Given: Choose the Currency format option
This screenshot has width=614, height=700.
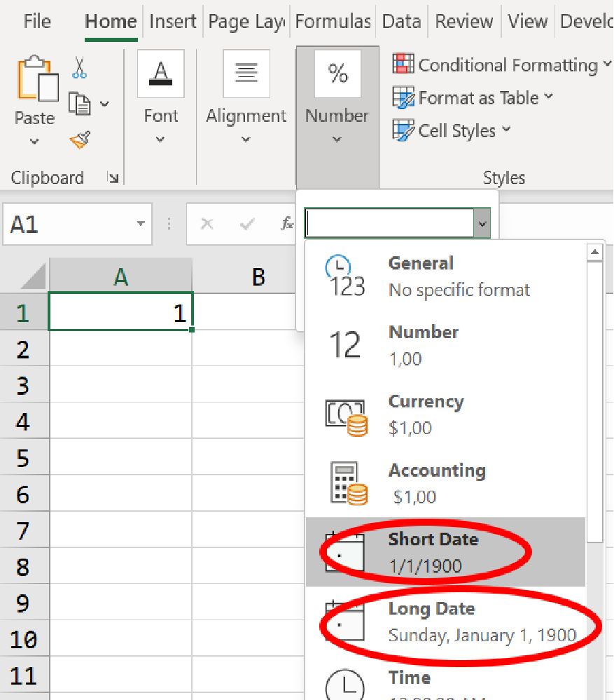Looking at the screenshot, I should [x=446, y=414].
